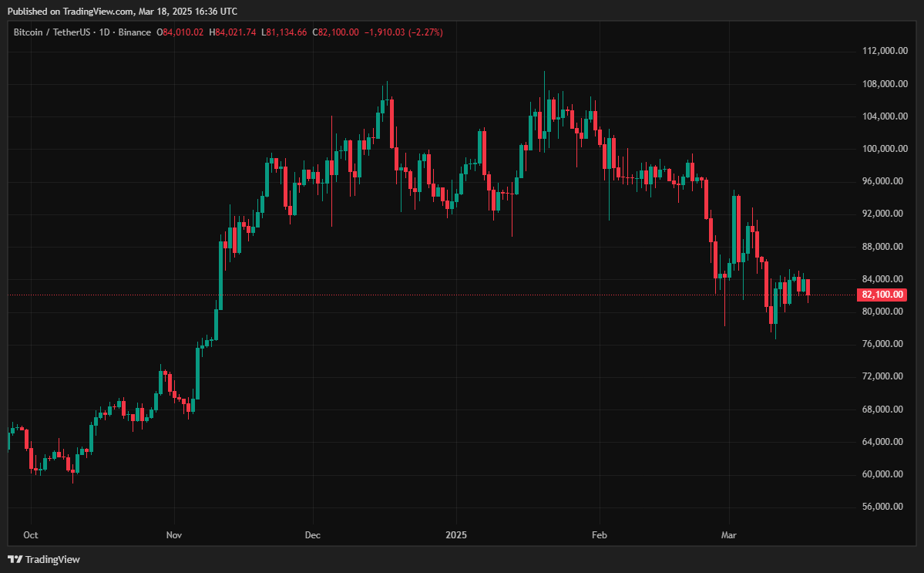This screenshot has height=573, width=924.
Task: Click the TradingView logo icon
Action: pos(15,559)
